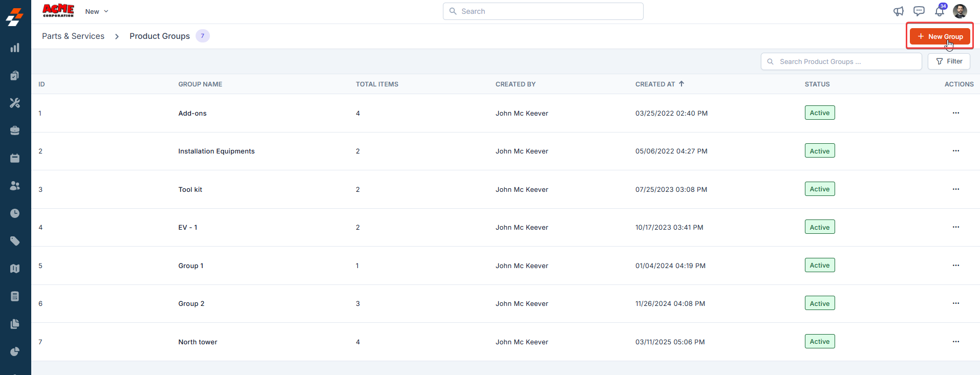Viewport: 980px width, 375px height.
Task: Open the megaphone announcements icon
Action: coord(899,11)
